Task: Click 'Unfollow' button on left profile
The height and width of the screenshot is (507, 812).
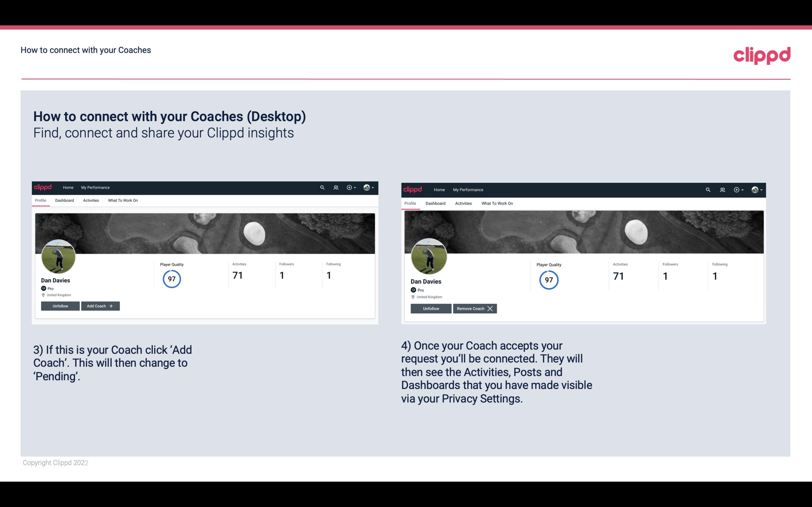Action: 60,306
